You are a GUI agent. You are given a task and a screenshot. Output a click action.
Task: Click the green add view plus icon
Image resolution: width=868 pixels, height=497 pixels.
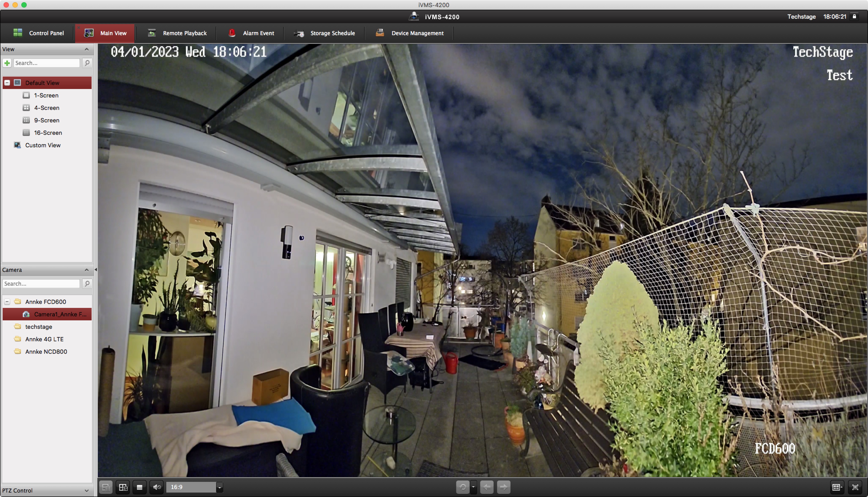coord(7,63)
